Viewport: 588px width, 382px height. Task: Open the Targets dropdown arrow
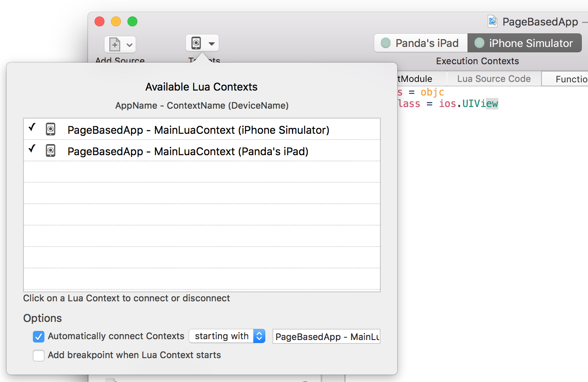(212, 43)
